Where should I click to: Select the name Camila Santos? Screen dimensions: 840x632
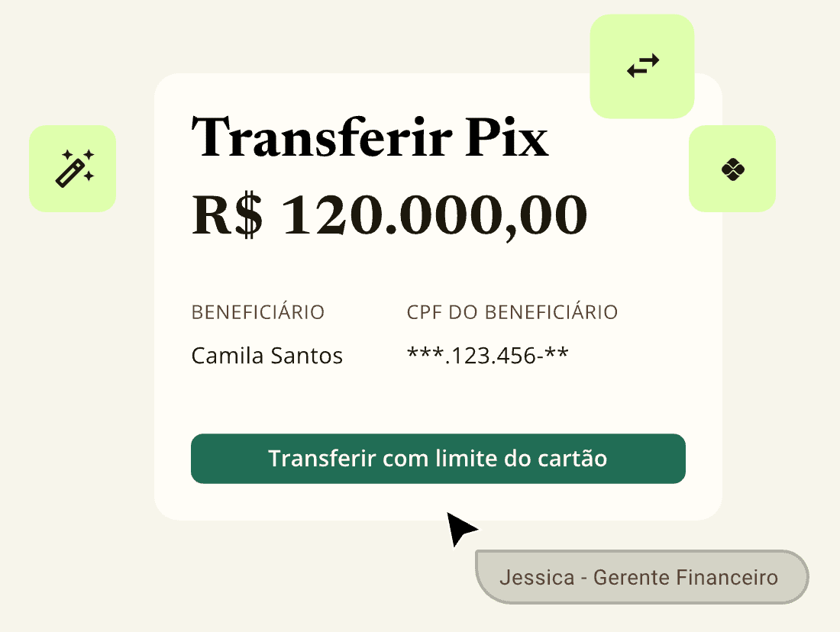267,355
